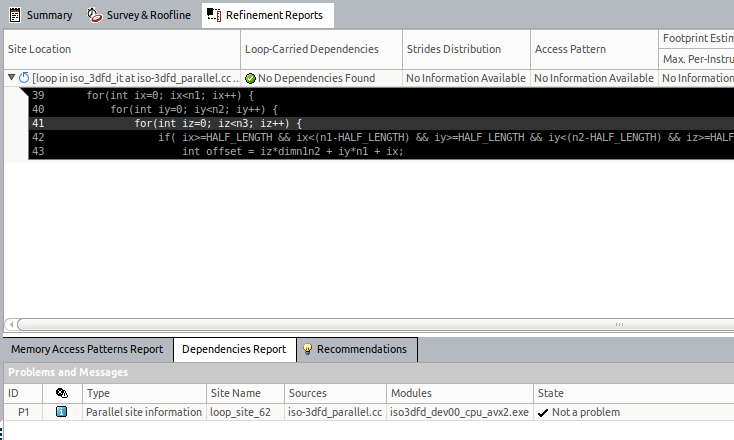Screen dimensions: 734x440
Task: Click the Summary tab icon
Action: click(x=14, y=15)
